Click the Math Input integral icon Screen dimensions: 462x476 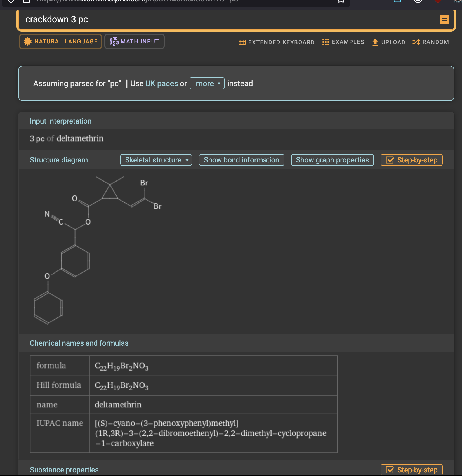114,41
